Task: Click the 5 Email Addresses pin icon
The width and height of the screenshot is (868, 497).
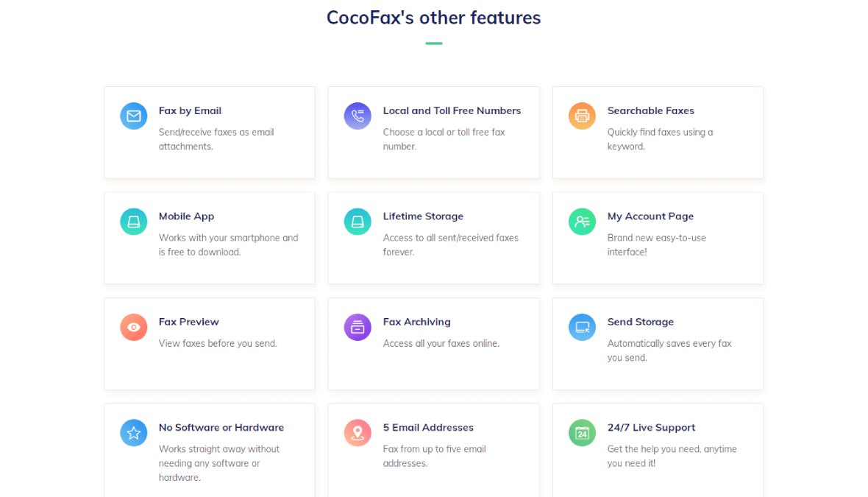Action: pos(357,432)
